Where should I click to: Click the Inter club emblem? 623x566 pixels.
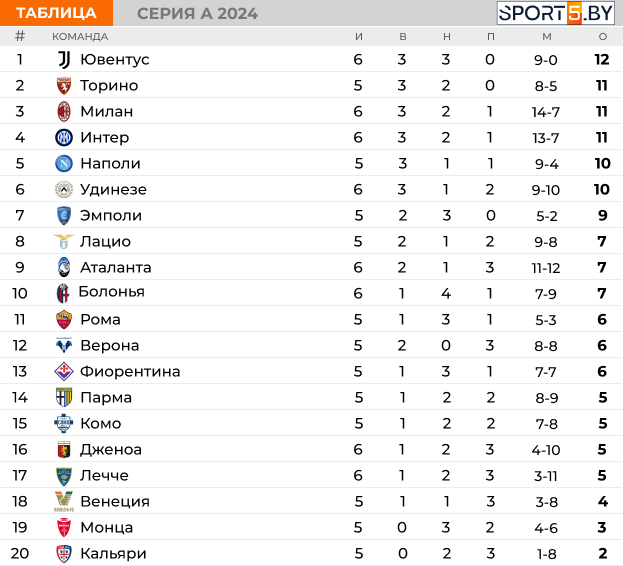[x=64, y=138]
